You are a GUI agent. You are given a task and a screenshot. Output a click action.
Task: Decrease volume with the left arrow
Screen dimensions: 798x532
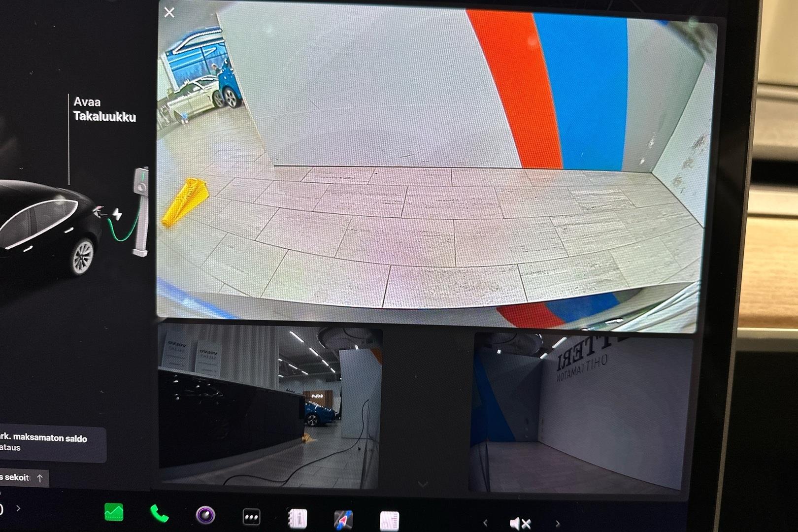(x=485, y=523)
